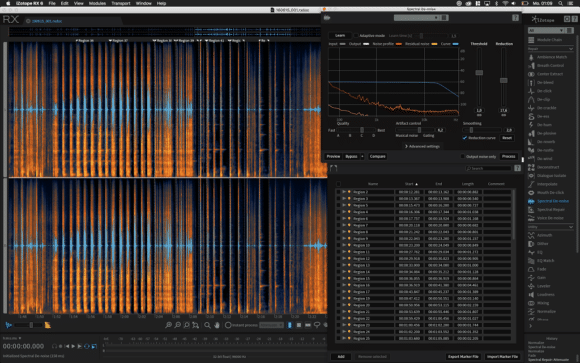Sort regions by Start column
This screenshot has width=580, height=363.
click(x=411, y=184)
